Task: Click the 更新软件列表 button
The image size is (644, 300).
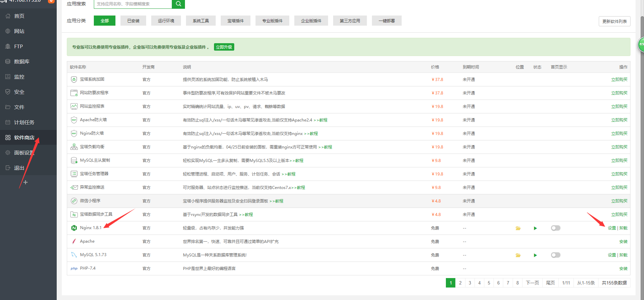Action: (x=615, y=21)
